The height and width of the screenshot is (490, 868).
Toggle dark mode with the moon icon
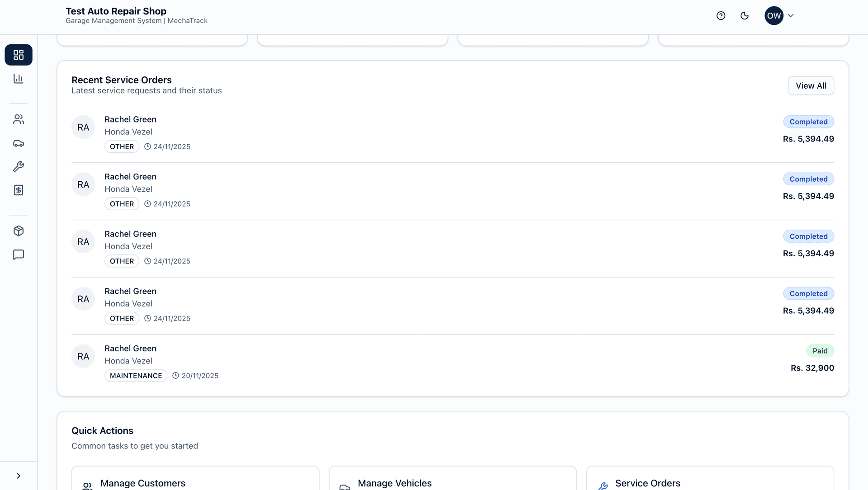tap(745, 15)
